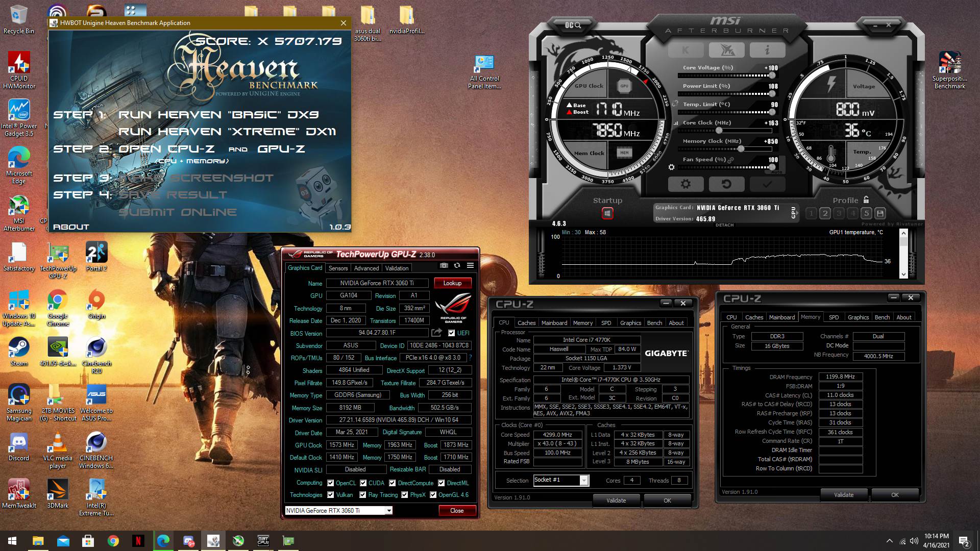
Task: Toggle the UEFI checkbox in GPU-Z
Action: point(451,333)
